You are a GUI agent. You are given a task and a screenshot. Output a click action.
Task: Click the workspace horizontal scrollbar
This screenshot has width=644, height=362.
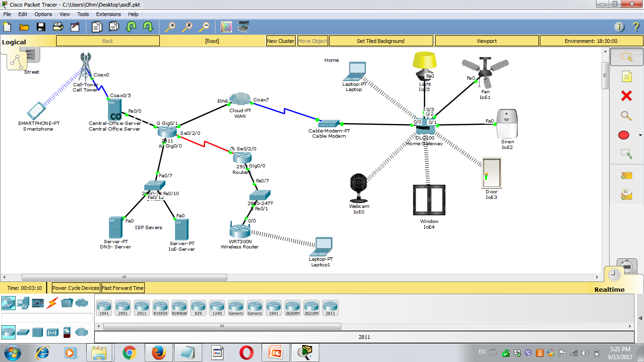[x=124, y=277]
